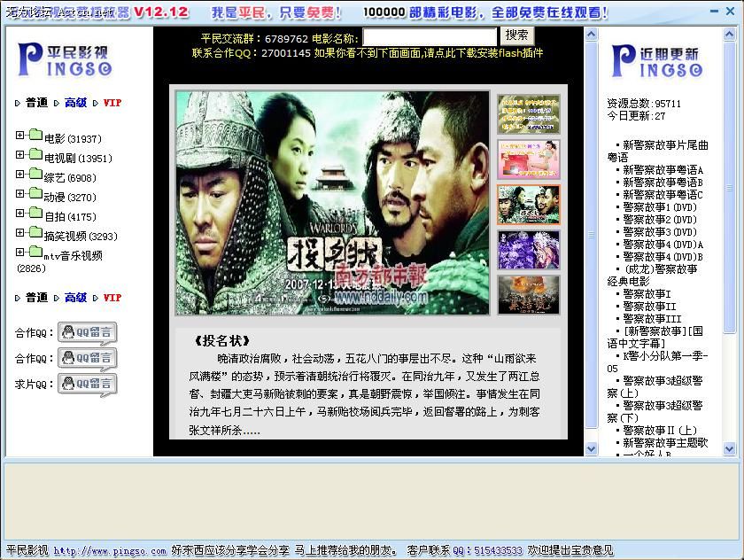This screenshot has width=744, height=560.
Task: Select the 搞笑视频 (3293) category
Action: 81,237
